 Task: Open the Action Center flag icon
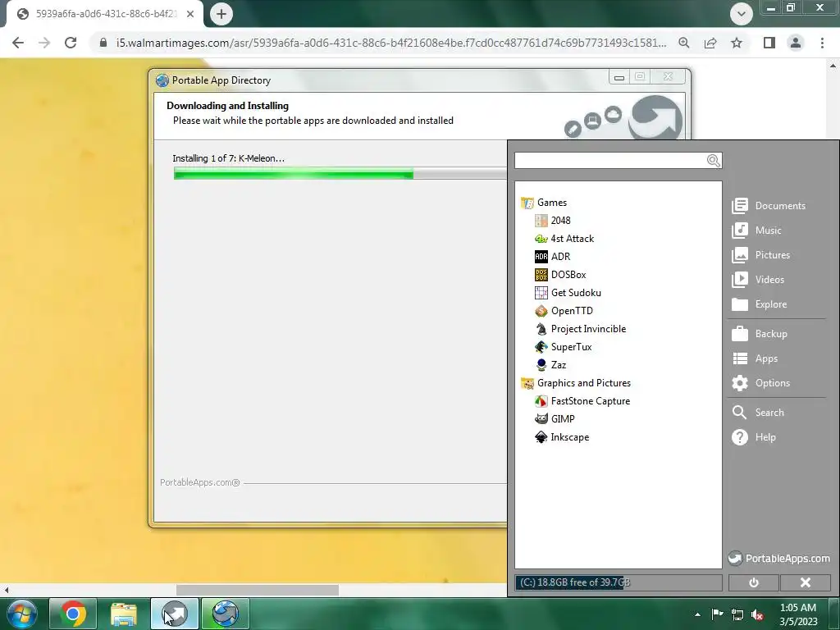(717, 614)
